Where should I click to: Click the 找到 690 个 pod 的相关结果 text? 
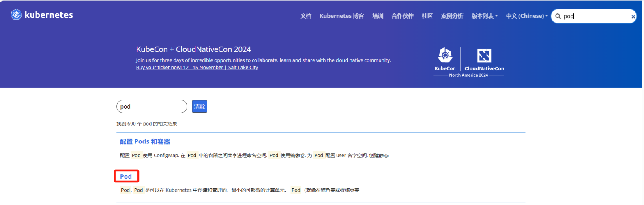(x=147, y=124)
